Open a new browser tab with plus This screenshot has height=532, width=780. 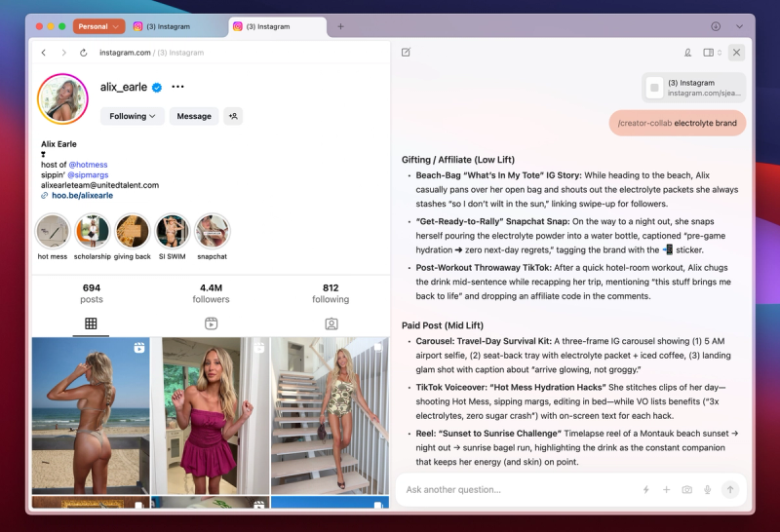[x=340, y=26]
